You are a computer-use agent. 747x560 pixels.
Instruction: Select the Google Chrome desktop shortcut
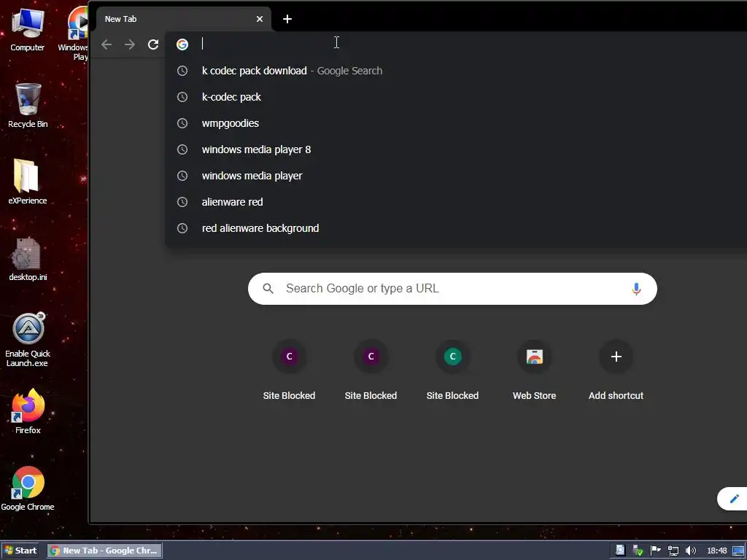pos(28,489)
